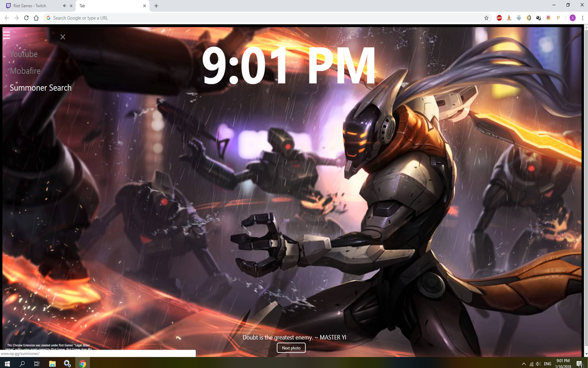Click the Chrome taskbar icon
The height and width of the screenshot is (368, 588).
coord(83,363)
